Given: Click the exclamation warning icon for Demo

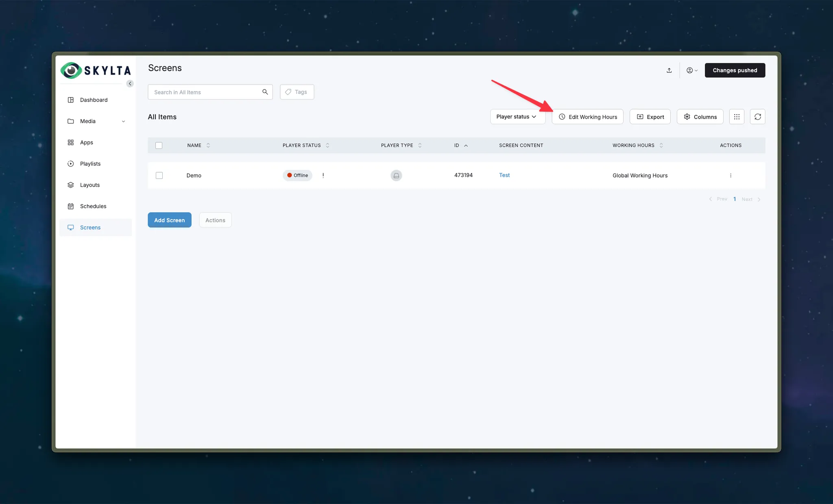Looking at the screenshot, I should point(323,176).
